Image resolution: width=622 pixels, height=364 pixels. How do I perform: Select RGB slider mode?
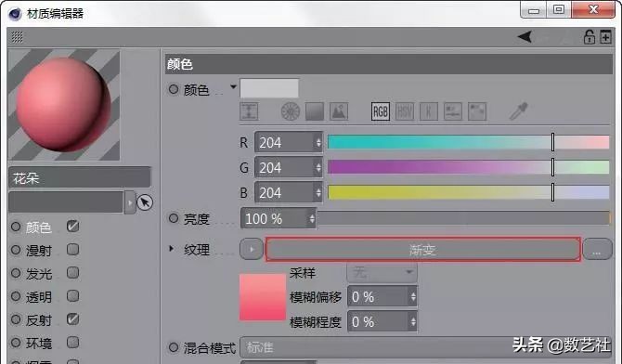(381, 111)
